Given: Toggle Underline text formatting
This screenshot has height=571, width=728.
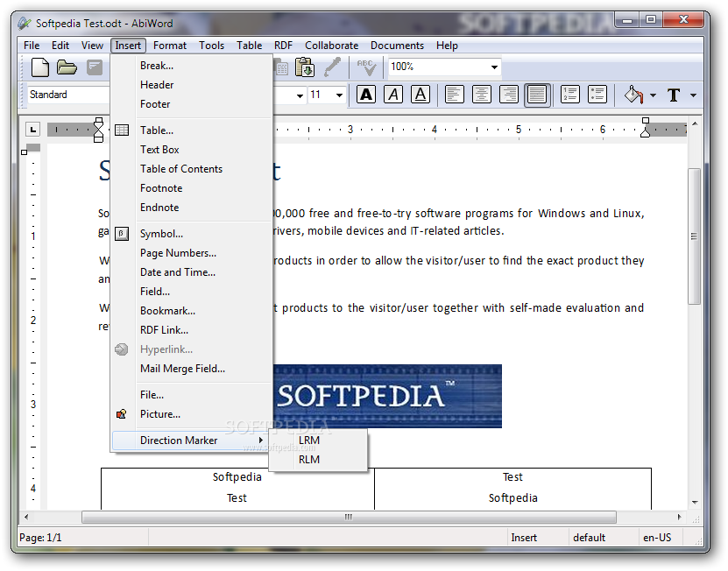Looking at the screenshot, I should [x=421, y=95].
